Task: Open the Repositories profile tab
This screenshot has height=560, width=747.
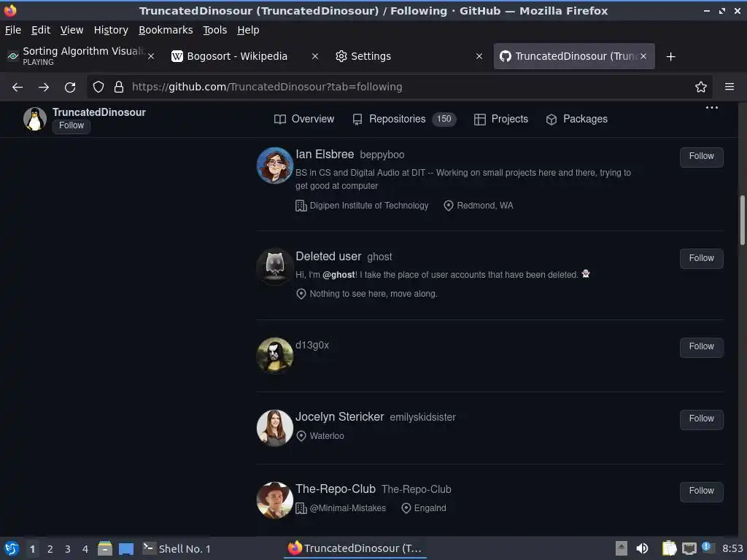Action: 404,119
